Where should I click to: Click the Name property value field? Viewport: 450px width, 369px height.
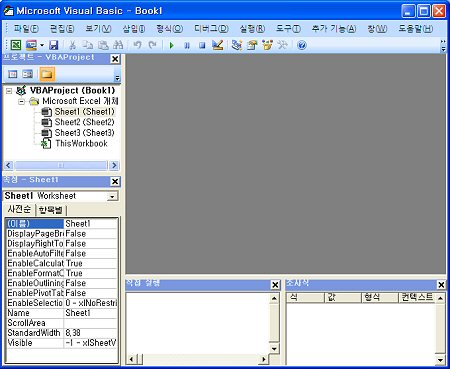click(x=90, y=313)
